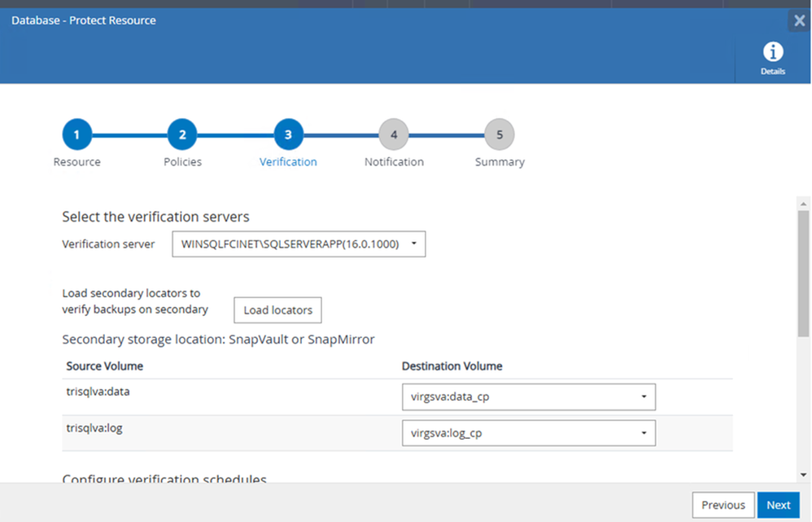The height and width of the screenshot is (522, 812).
Task: Open the Verification server dropdown
Action: pyautogui.click(x=299, y=243)
